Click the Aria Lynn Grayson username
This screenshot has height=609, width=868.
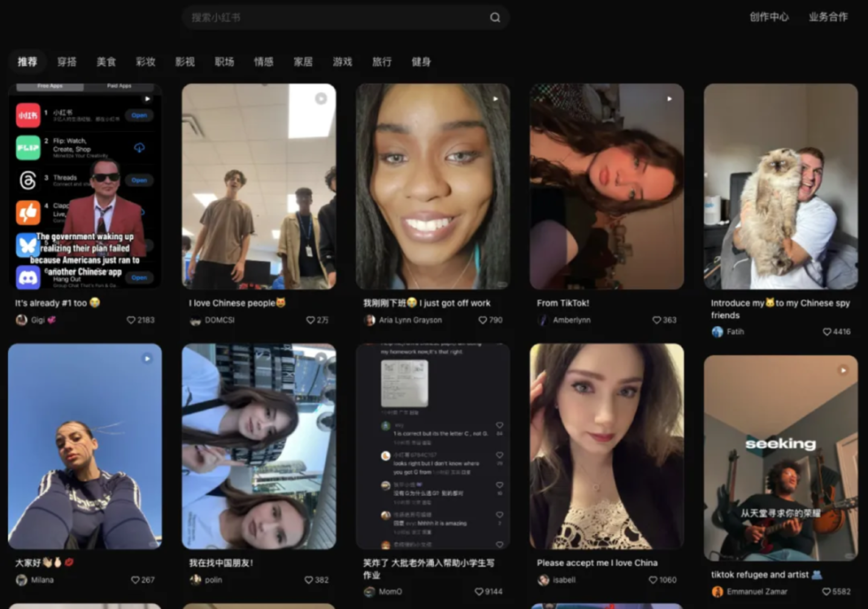click(410, 320)
